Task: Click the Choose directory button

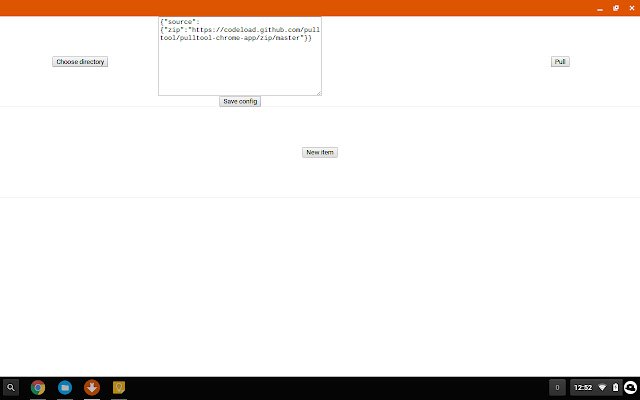Action: click(x=80, y=62)
